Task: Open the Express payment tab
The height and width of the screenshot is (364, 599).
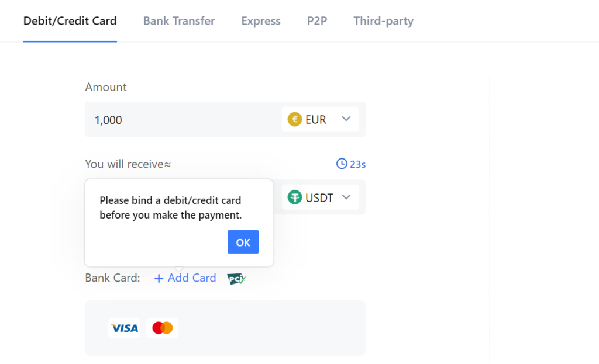Action: 260,20
